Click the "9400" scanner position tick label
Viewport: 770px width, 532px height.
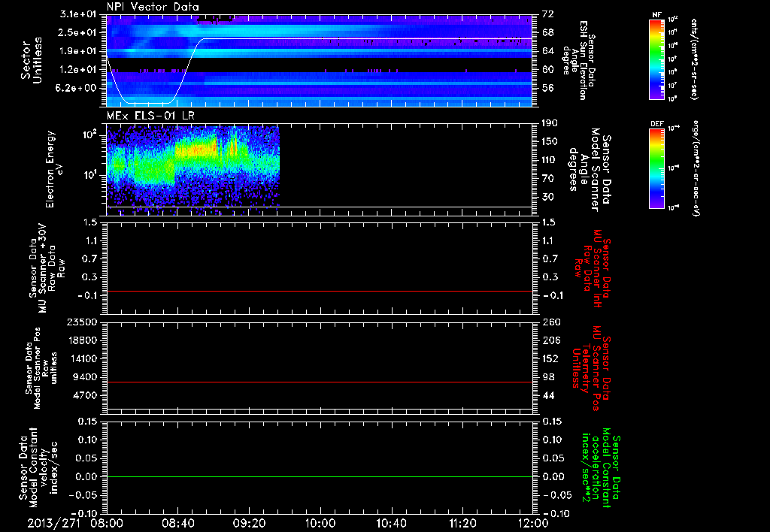pos(85,377)
